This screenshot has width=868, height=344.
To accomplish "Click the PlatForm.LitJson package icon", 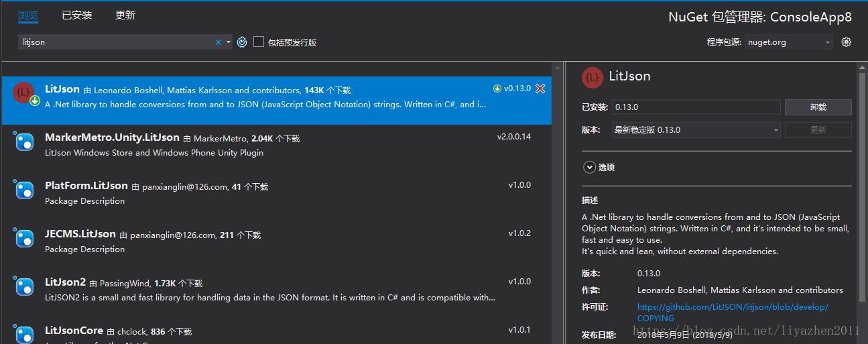I will click(24, 190).
